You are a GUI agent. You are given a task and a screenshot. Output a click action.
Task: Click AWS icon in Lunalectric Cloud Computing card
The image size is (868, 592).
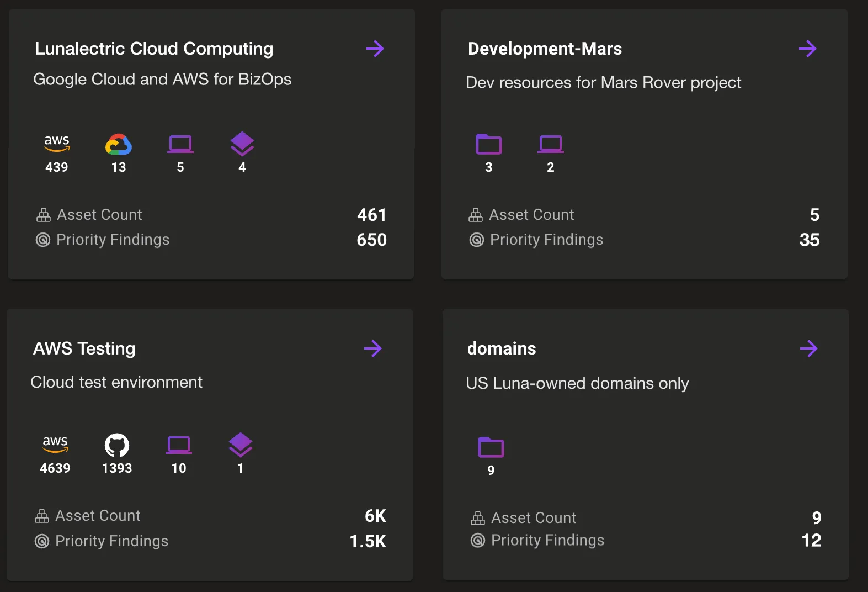(57, 143)
